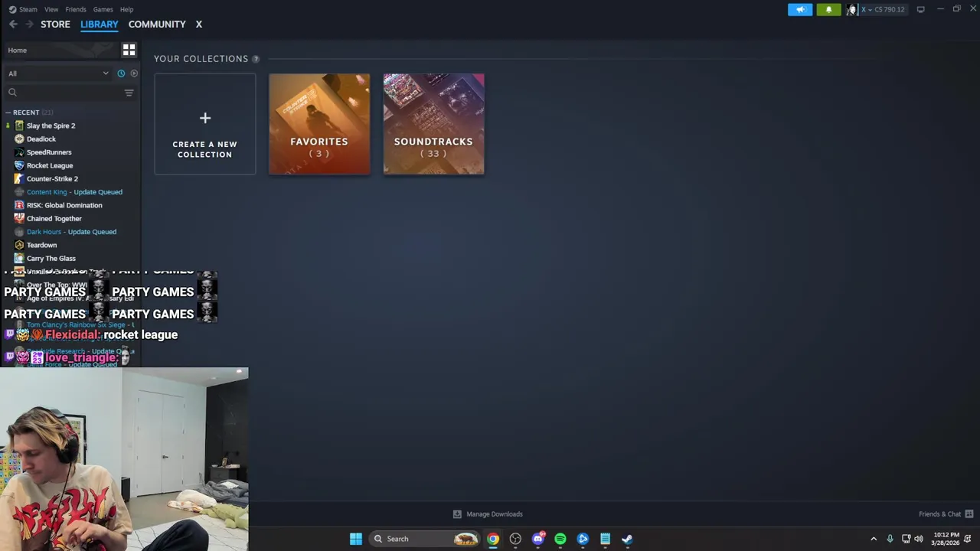This screenshot has width=980, height=551.
Task: Select Content King - Update Queued entry
Action: (x=74, y=192)
